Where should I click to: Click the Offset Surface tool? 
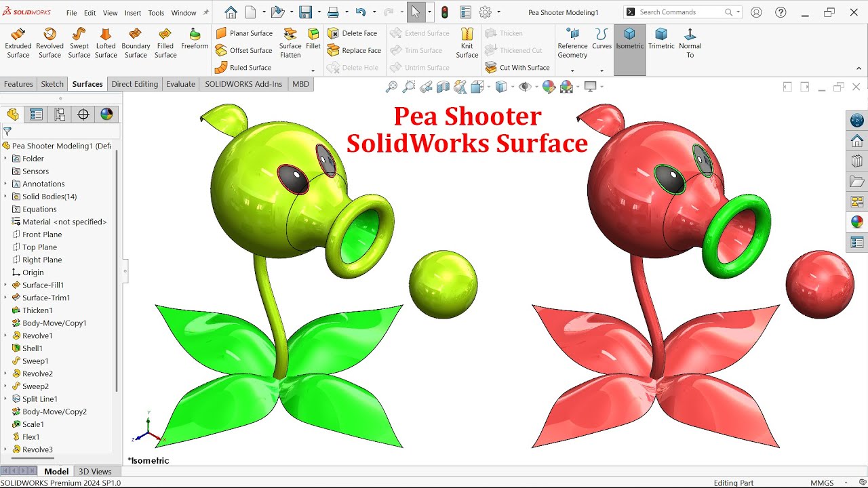point(244,50)
